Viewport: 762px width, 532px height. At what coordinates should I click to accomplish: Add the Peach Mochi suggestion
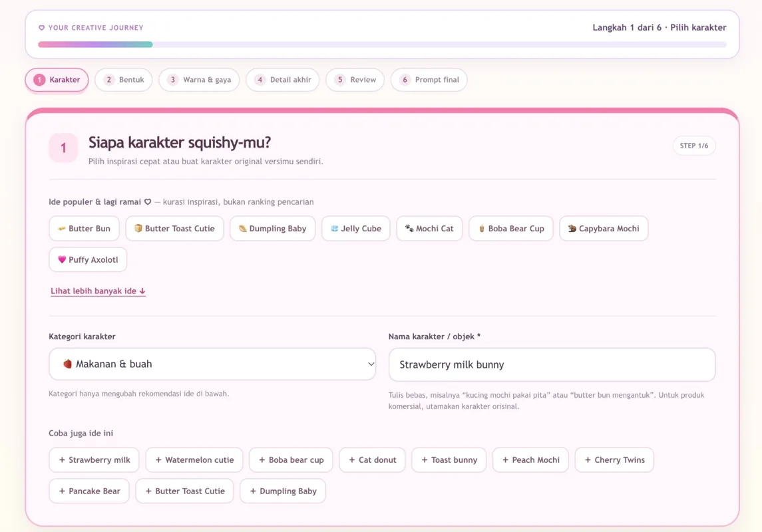pos(530,460)
